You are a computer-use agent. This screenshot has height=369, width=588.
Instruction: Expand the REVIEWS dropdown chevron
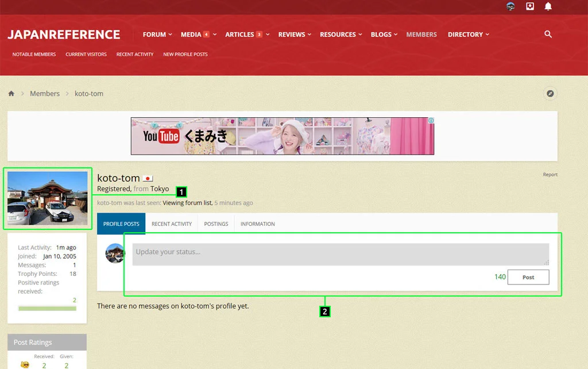(310, 34)
